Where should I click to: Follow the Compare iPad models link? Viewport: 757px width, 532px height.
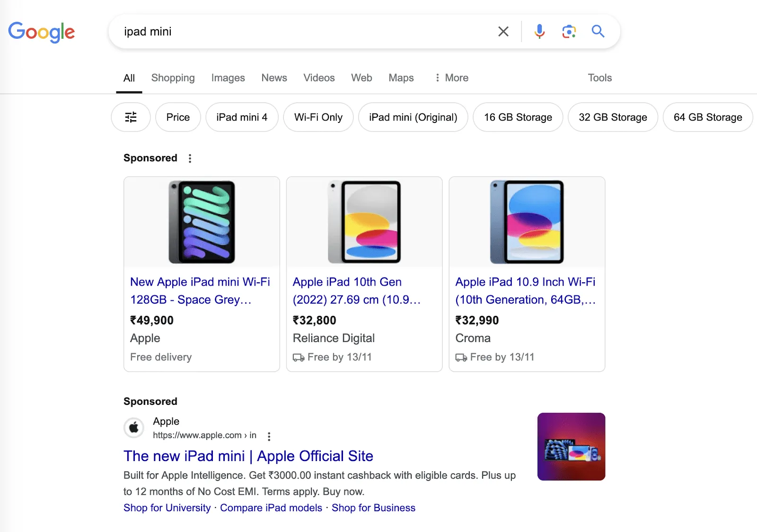pyautogui.click(x=271, y=508)
